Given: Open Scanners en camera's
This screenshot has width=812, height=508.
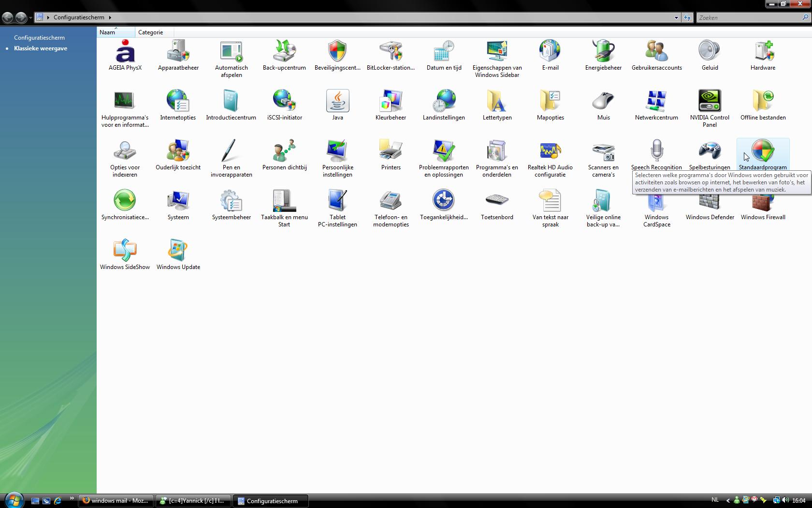Looking at the screenshot, I should [603, 159].
